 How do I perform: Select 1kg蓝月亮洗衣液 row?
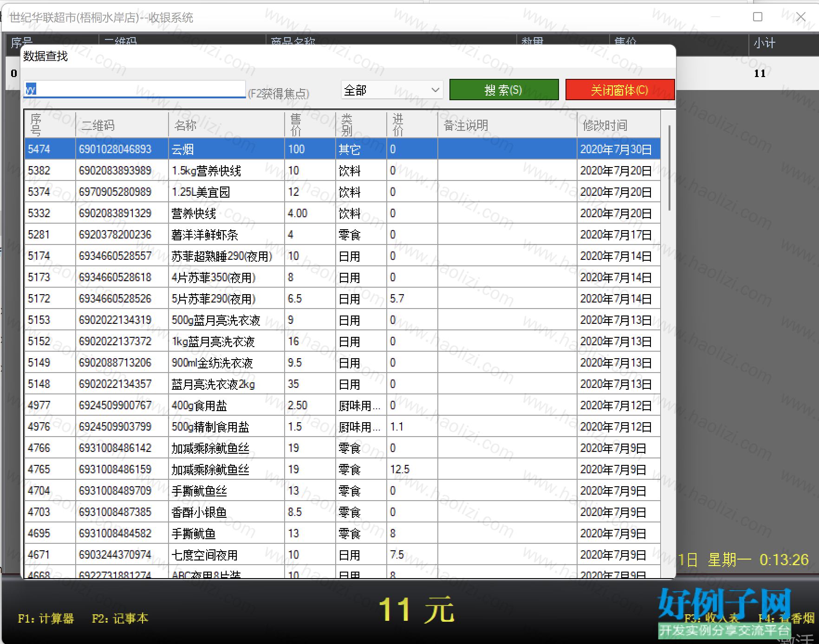pyautogui.click(x=342, y=341)
